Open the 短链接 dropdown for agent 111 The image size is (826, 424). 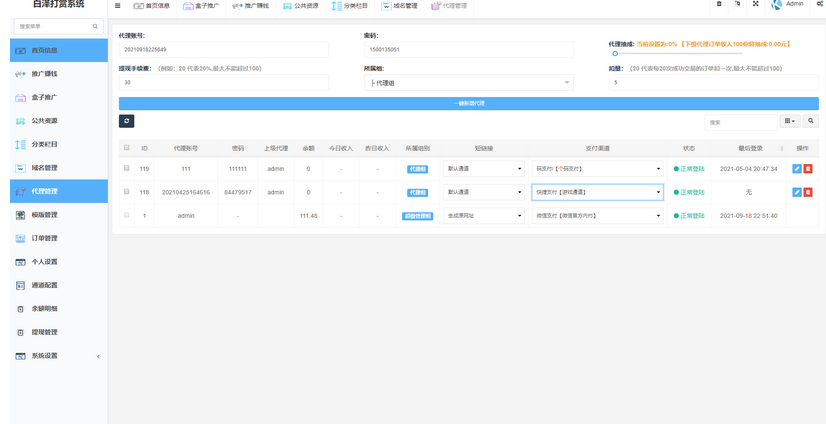point(484,169)
